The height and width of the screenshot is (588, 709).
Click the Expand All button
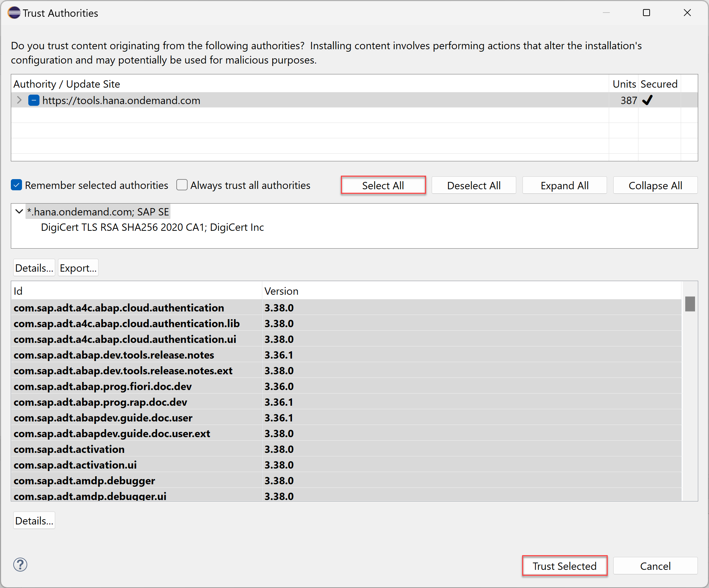[564, 185]
